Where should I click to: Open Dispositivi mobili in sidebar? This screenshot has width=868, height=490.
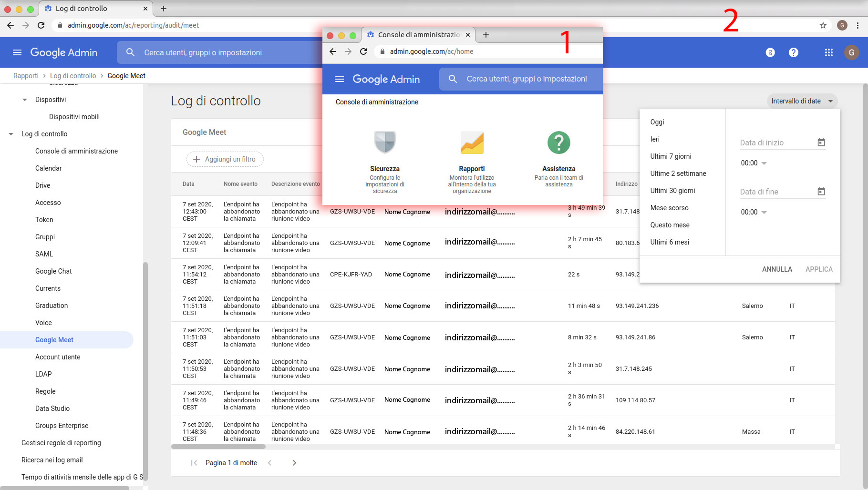pyautogui.click(x=74, y=117)
